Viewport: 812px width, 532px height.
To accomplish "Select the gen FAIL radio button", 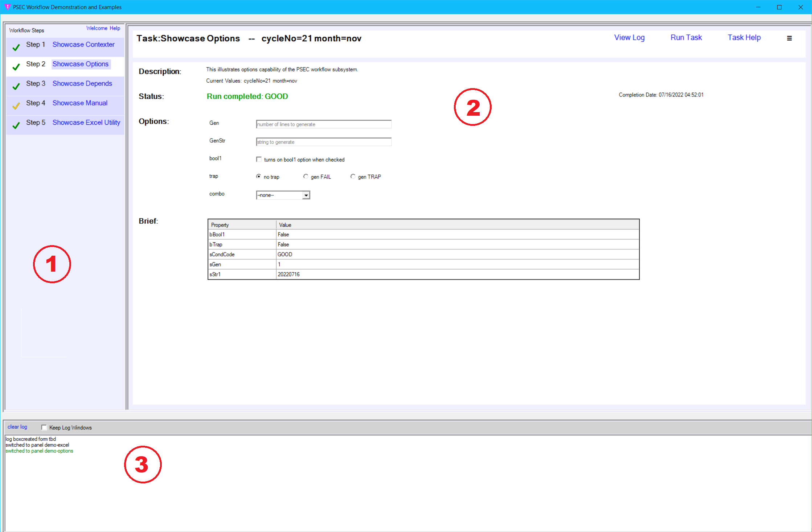I will [x=306, y=177].
